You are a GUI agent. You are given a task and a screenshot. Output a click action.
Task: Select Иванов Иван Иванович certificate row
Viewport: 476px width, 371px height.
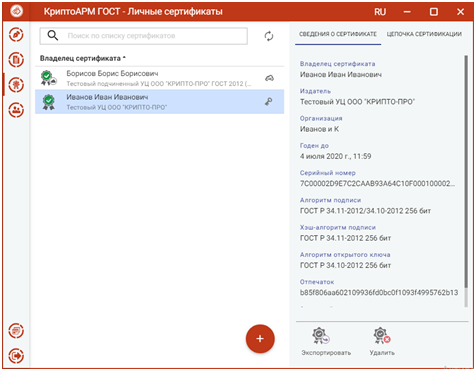[x=159, y=102]
